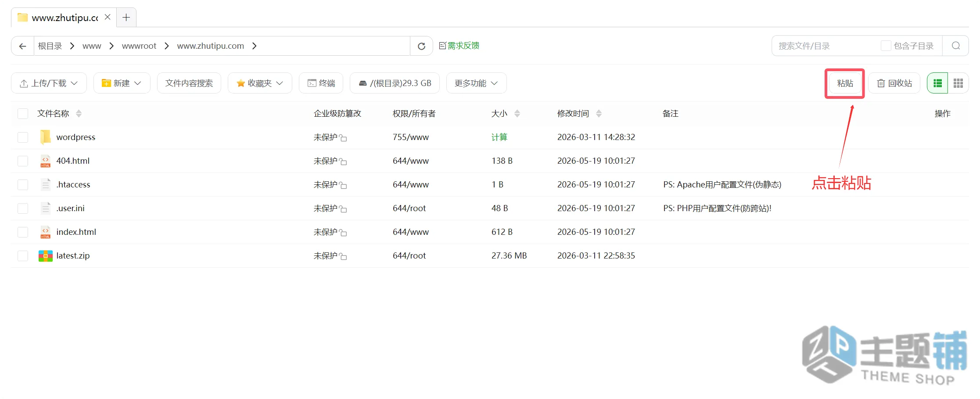Screen dimensions: 980x399
Task: Expand chevron after www.zhutipu.com breadcrumb
Action: coord(255,46)
